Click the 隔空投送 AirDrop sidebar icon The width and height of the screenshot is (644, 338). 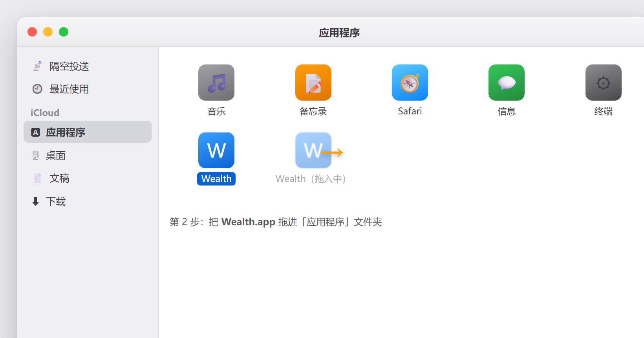tap(37, 66)
